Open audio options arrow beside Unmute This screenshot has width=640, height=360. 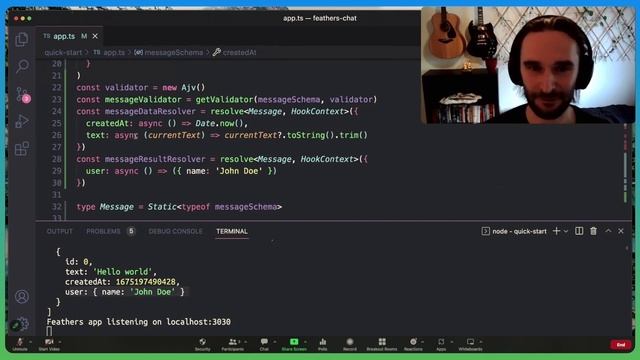pyautogui.click(x=31, y=342)
